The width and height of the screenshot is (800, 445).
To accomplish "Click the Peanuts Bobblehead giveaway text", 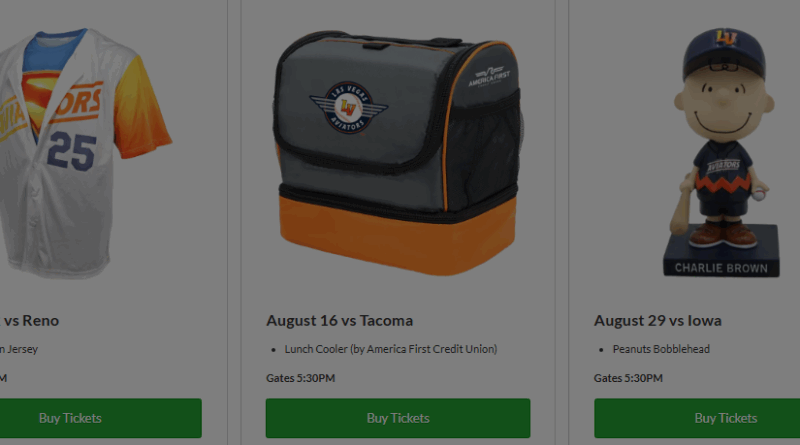I will (x=661, y=349).
